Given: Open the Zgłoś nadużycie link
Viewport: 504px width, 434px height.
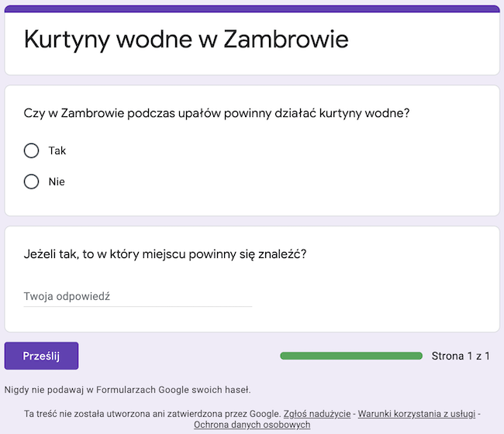Looking at the screenshot, I should click(317, 414).
